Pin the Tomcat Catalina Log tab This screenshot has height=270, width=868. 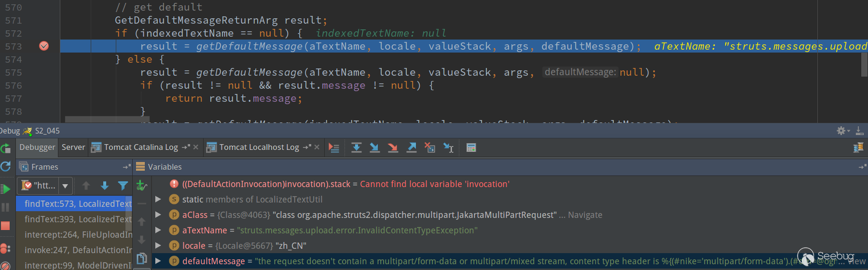186,148
